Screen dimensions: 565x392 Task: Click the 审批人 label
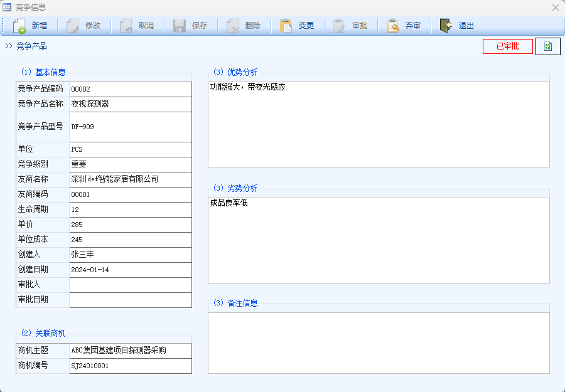(29, 284)
